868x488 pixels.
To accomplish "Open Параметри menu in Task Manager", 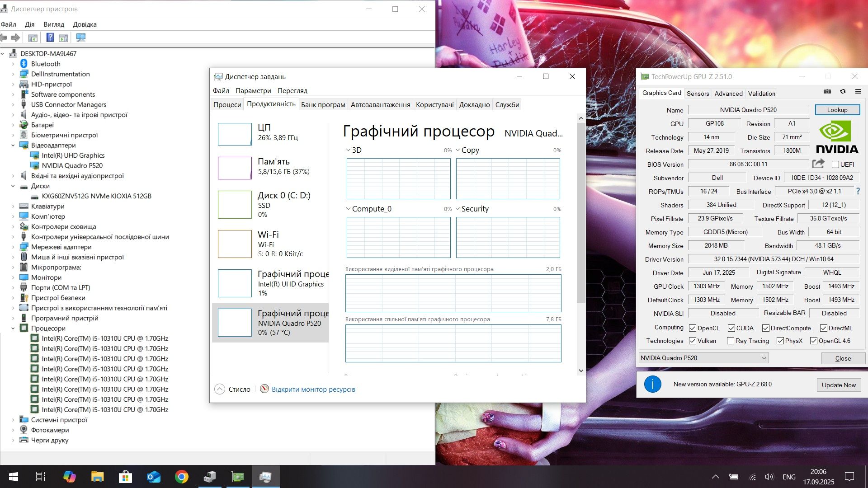I will pyautogui.click(x=253, y=91).
